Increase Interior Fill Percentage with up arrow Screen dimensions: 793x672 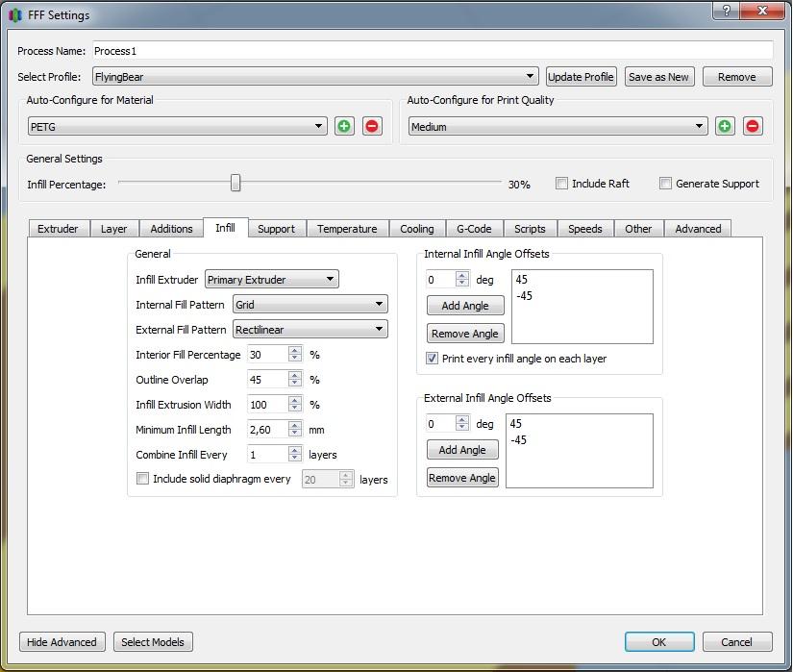tap(295, 350)
